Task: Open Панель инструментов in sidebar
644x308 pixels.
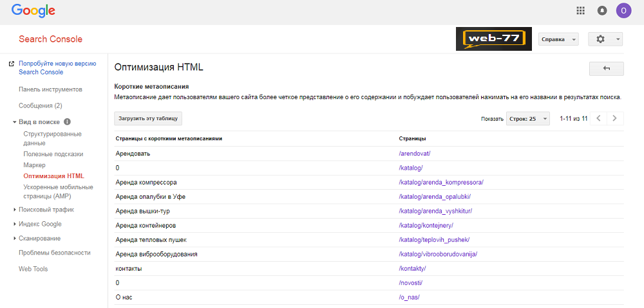Action: tap(50, 89)
